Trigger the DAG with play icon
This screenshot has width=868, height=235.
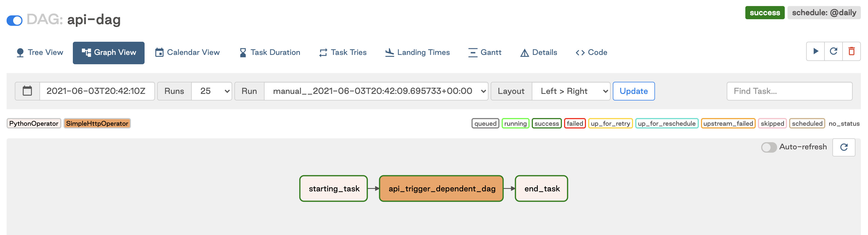click(x=815, y=51)
